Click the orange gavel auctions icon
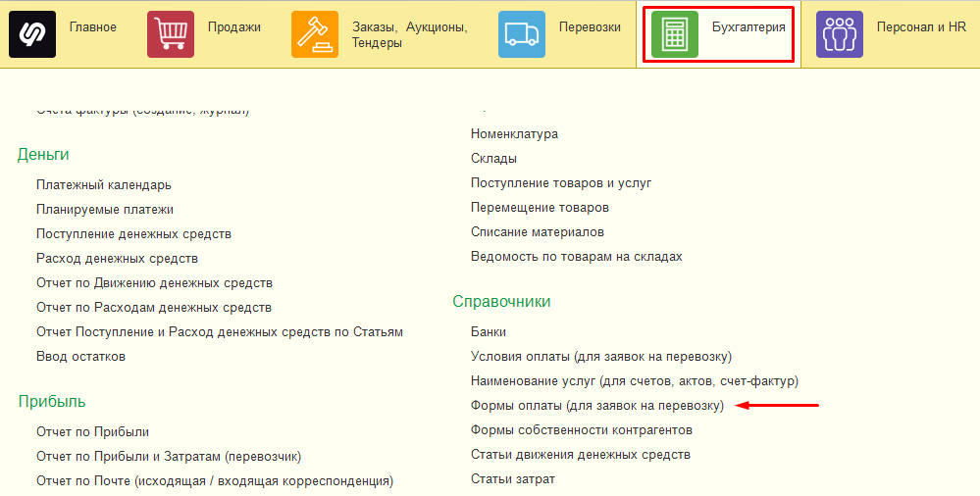980x496 pixels. point(315,34)
